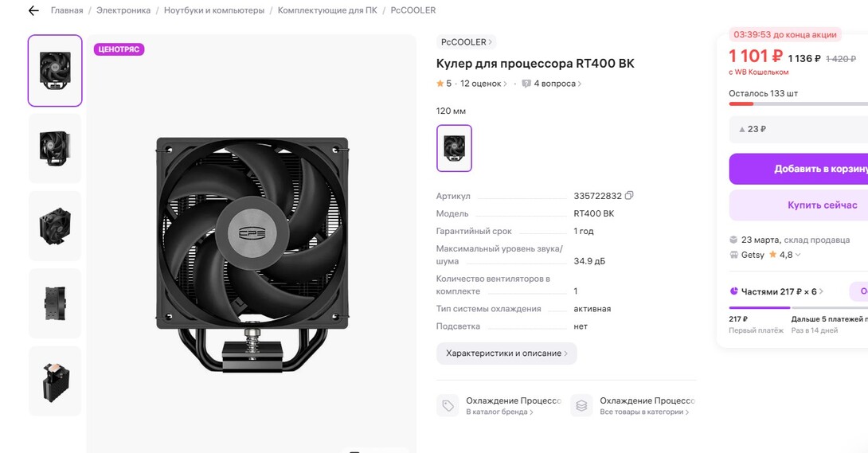This screenshot has height=453, width=868.
Task: Open Комплектующие для ПК breadcrumb
Action: coord(326,10)
